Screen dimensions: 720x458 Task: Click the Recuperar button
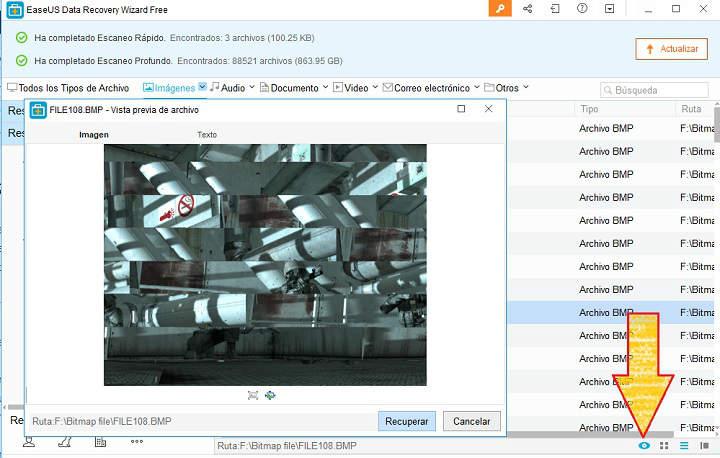coord(407,421)
